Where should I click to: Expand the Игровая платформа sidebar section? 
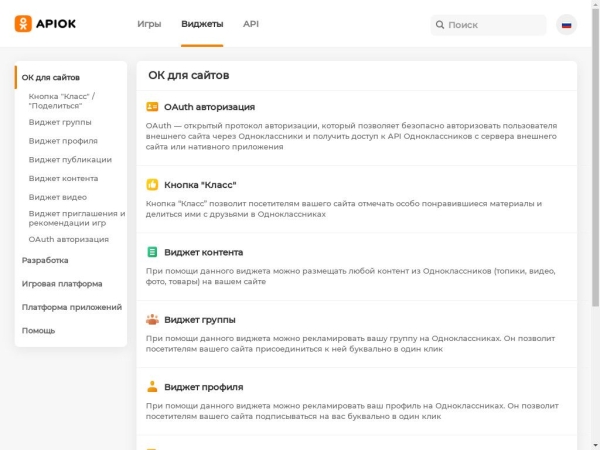pyautogui.click(x=62, y=284)
